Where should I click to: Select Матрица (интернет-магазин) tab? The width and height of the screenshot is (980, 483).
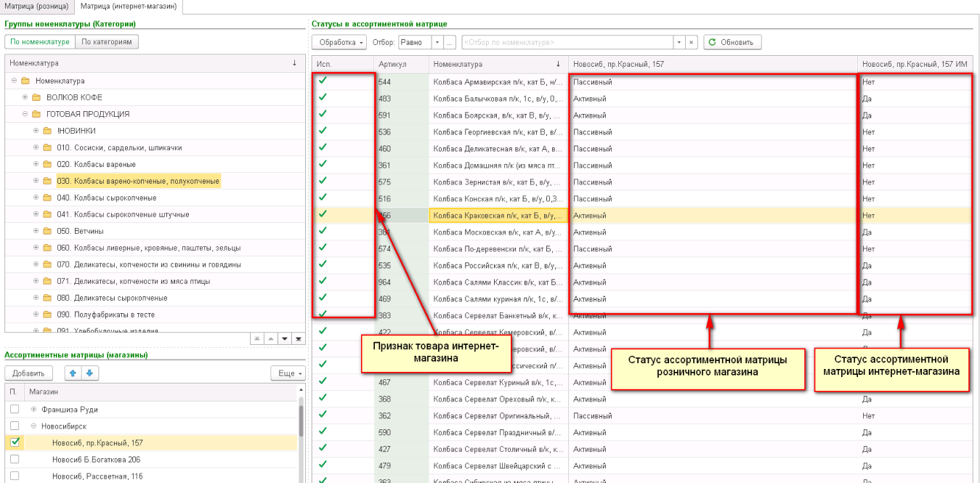[127, 7]
